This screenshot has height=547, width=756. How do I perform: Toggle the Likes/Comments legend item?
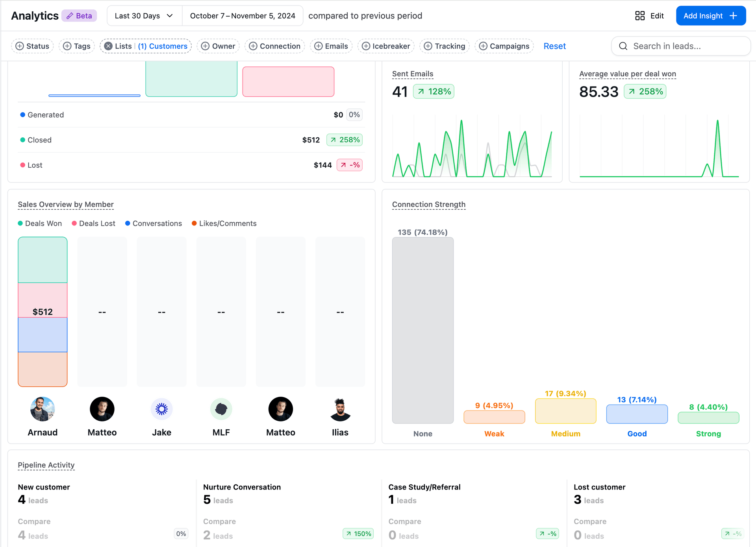(224, 224)
